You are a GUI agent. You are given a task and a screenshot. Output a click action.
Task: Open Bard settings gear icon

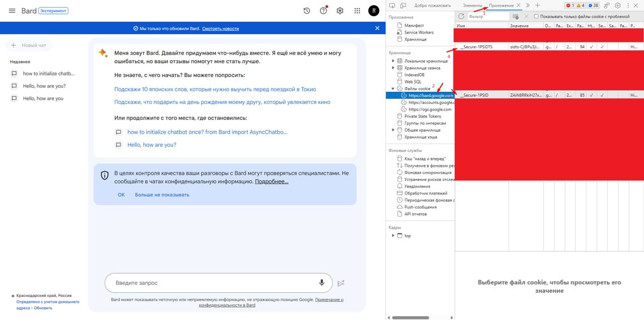tap(340, 11)
